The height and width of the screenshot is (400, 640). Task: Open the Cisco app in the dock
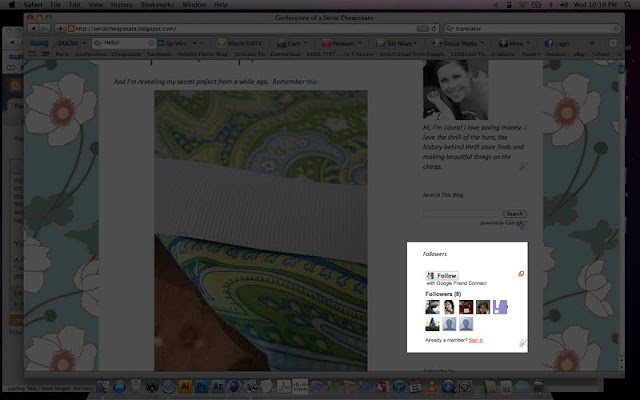(300, 386)
